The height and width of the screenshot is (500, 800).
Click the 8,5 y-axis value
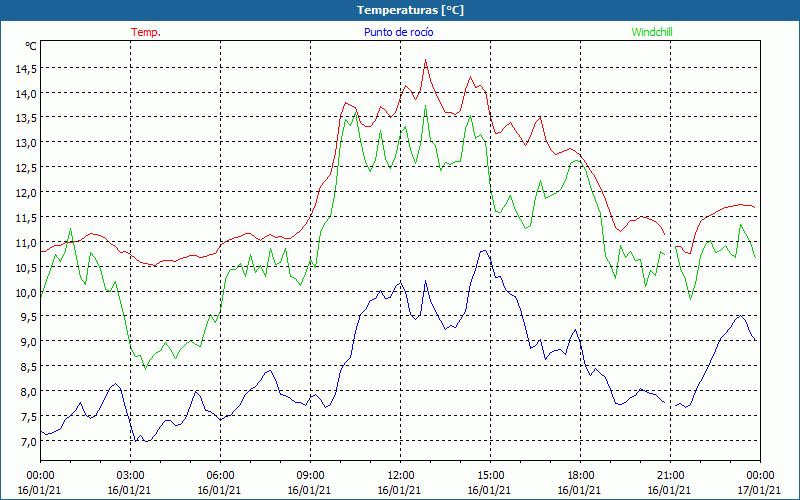28,367
